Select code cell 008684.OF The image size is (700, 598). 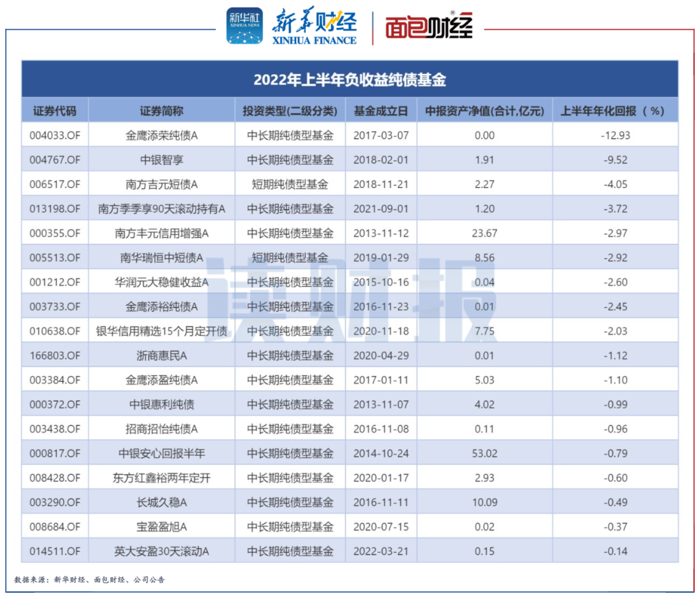[x=55, y=527]
